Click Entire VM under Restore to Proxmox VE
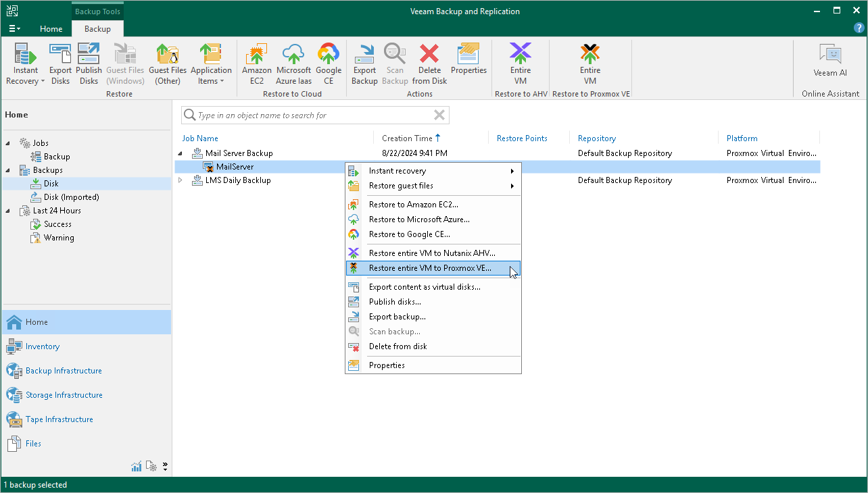Image resolution: width=868 pixels, height=493 pixels. pyautogui.click(x=590, y=64)
